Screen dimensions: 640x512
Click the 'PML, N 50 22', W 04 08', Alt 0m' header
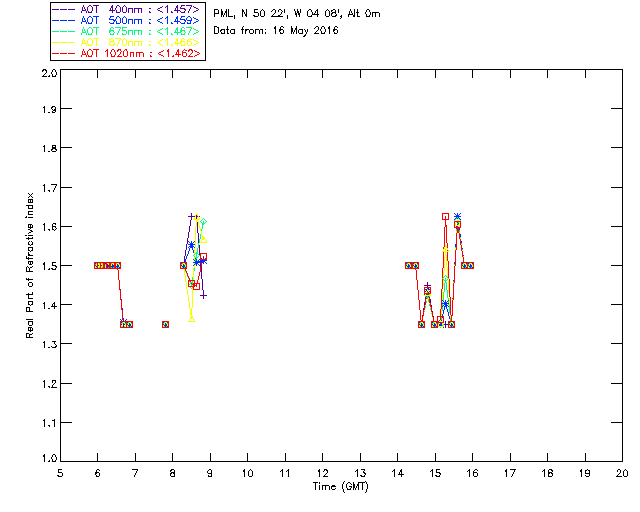pyautogui.click(x=297, y=14)
